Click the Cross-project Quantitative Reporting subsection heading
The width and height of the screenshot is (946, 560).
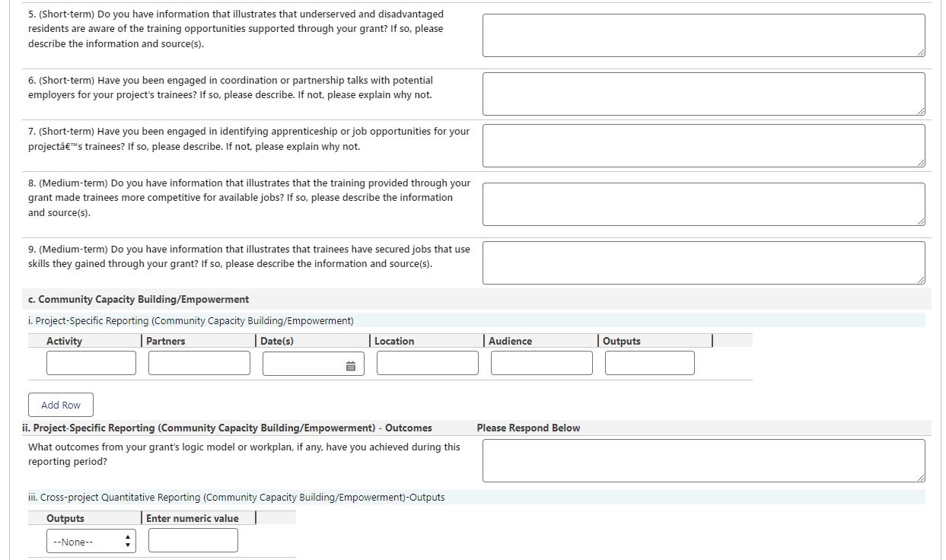click(237, 497)
